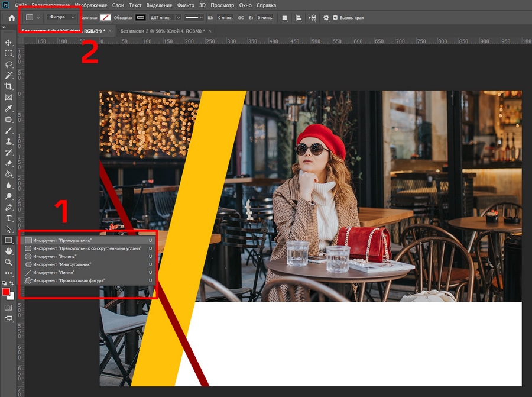
Task: Select the Hand tool
Action: (8, 251)
